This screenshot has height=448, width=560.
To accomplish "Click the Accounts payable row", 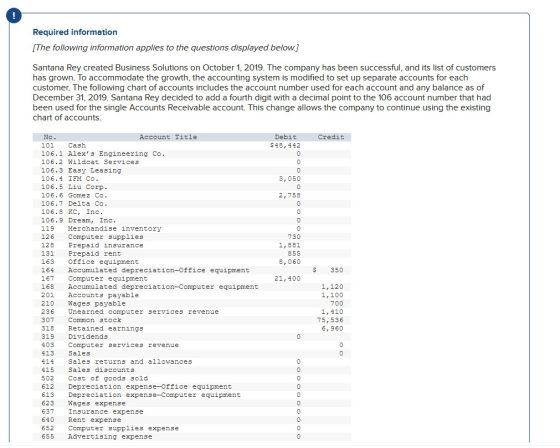I will coord(192,295).
